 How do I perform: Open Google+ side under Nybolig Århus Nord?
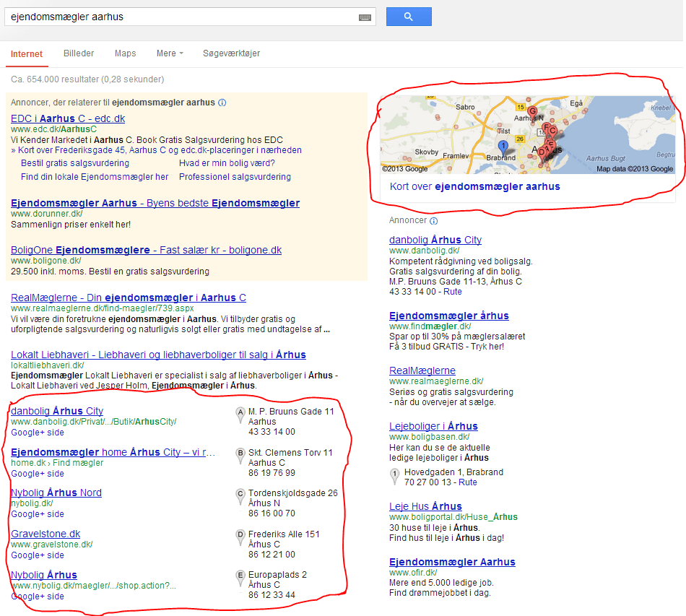click(38, 514)
